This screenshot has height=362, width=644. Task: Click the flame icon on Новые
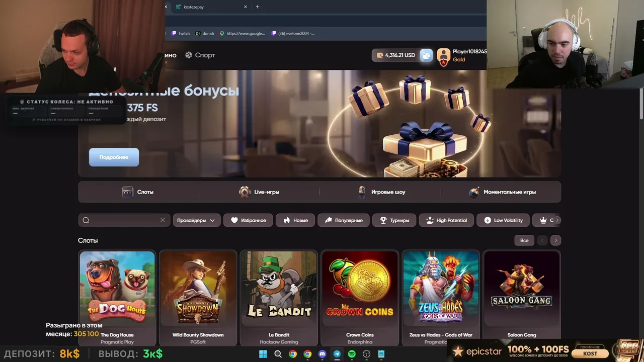[x=287, y=220]
